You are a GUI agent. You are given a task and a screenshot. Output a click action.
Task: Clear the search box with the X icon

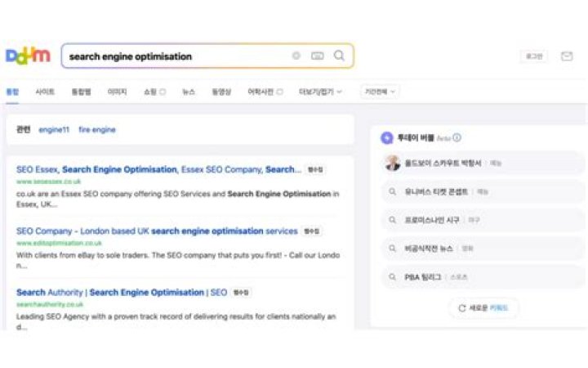click(296, 56)
